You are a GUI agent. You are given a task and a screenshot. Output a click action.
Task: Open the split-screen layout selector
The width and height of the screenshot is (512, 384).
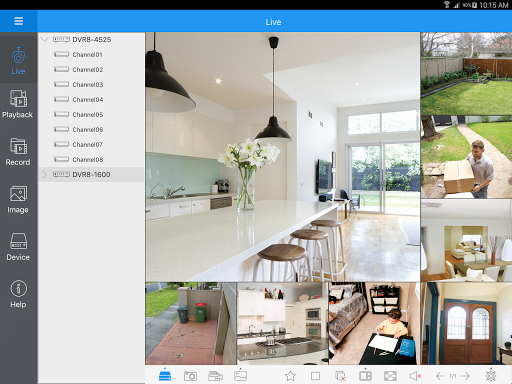365,376
